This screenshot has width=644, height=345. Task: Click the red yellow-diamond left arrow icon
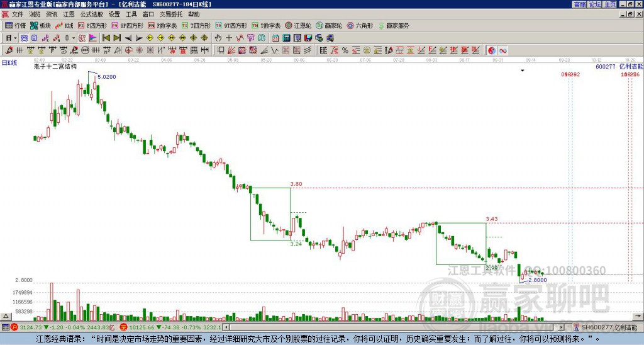[x=150, y=38]
